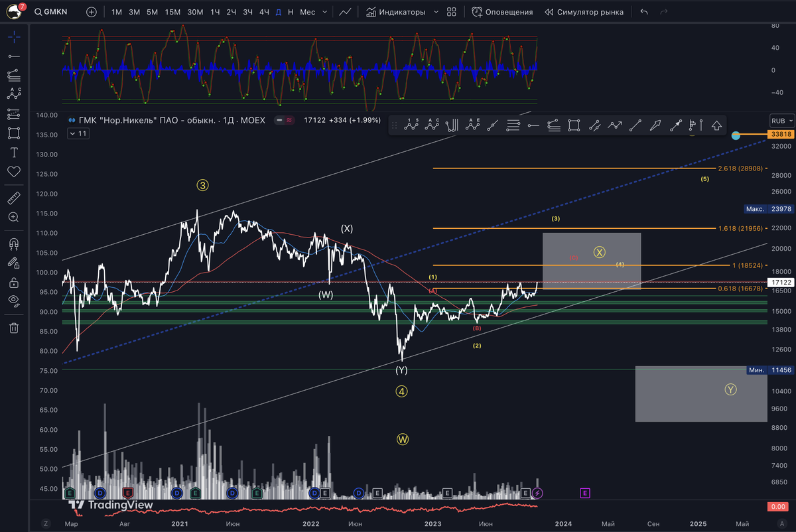Select Elliott correction ABC wave in floating toolbar
The width and height of the screenshot is (796, 532).
[x=433, y=124]
